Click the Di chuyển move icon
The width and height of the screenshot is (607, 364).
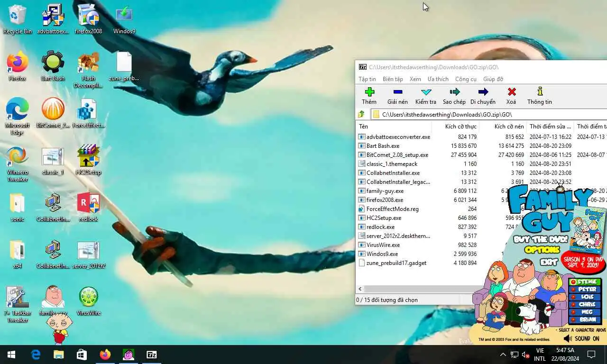pos(483,92)
